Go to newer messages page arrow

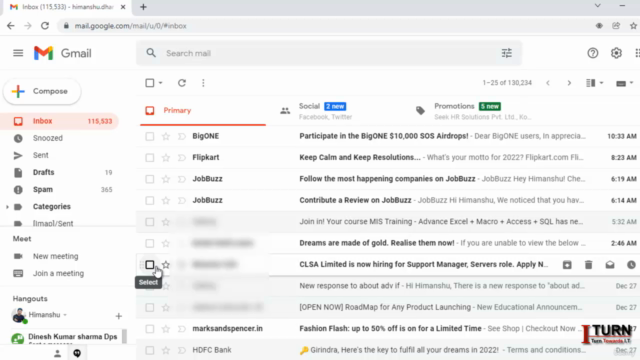pos(548,83)
